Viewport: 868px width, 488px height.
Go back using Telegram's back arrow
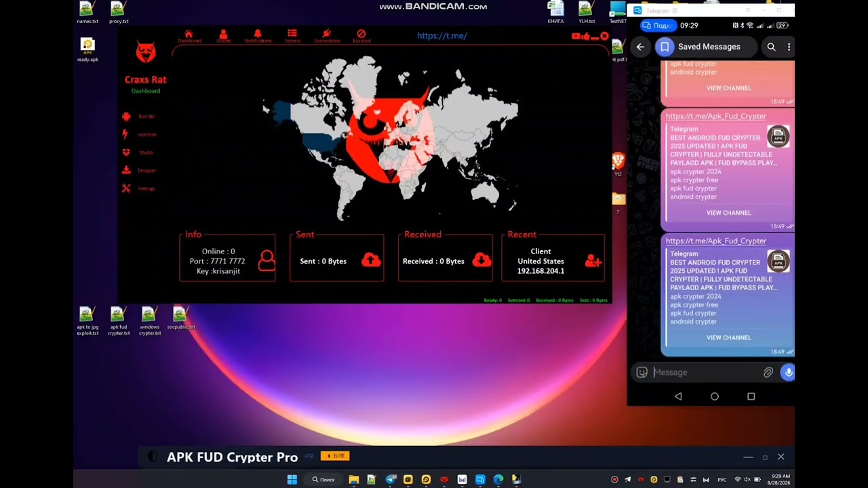point(640,47)
